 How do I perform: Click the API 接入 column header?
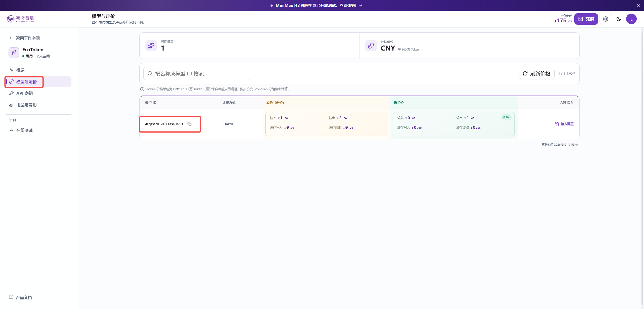567,103
